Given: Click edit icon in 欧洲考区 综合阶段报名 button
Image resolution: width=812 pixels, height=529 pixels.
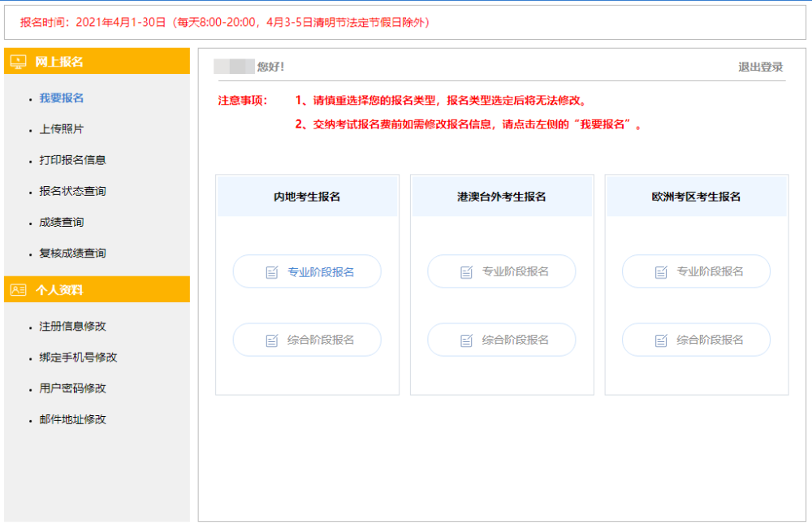Looking at the screenshot, I should click(x=661, y=340).
